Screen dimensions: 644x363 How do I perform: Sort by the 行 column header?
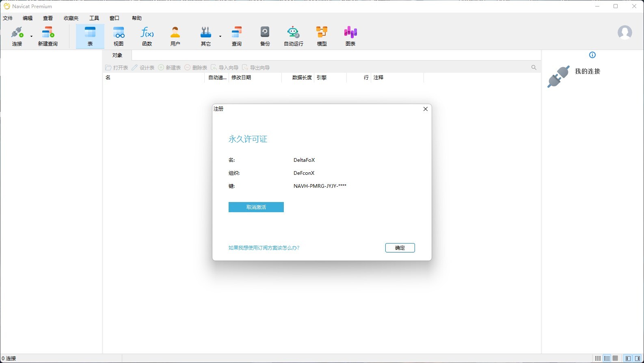coord(359,78)
